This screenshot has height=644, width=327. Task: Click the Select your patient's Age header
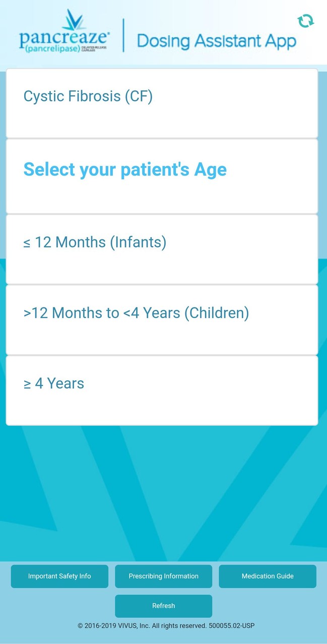coord(125,170)
